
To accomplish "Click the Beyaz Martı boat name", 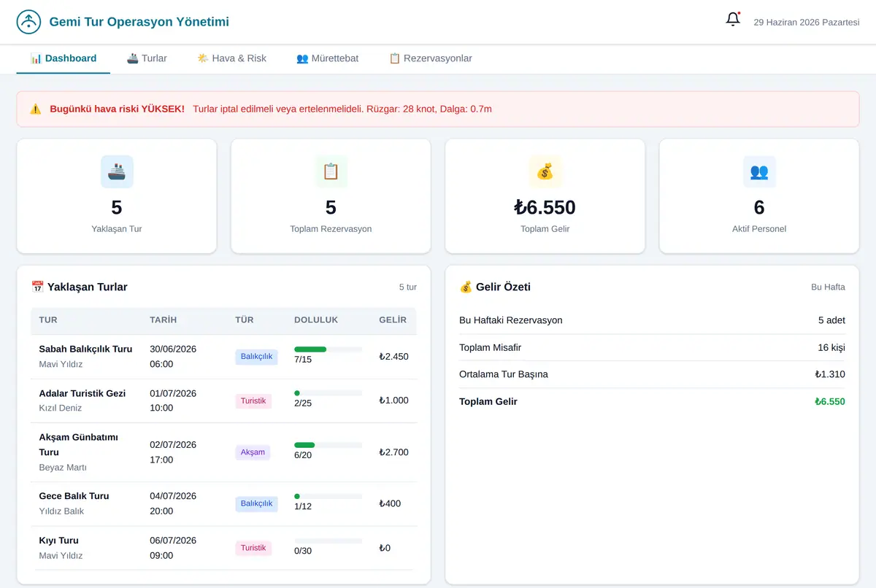I will click(63, 468).
